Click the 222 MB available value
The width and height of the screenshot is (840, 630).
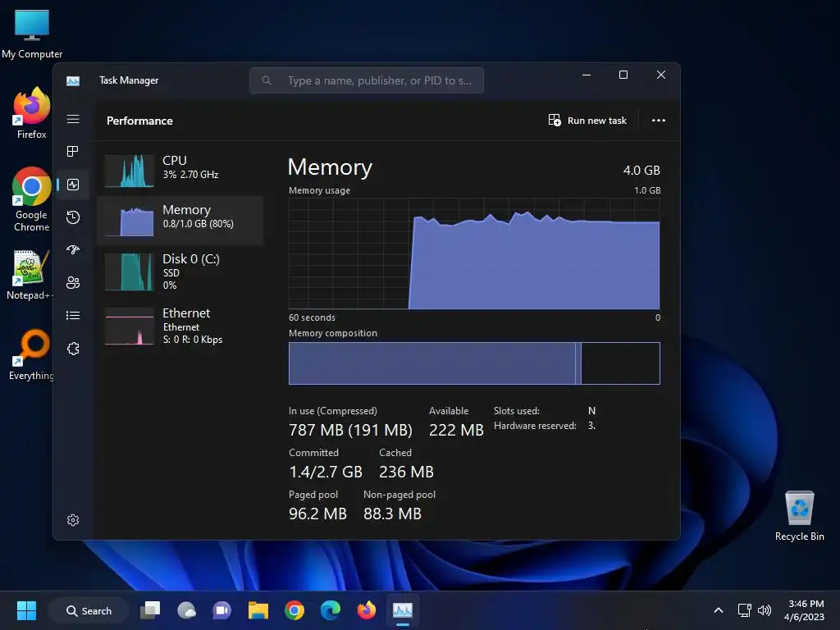(456, 430)
